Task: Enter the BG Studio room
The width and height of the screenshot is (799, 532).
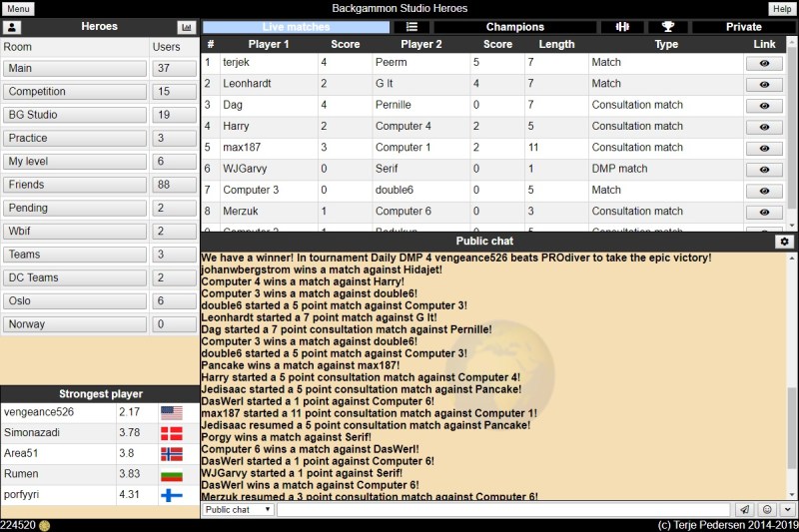Action: (75, 115)
